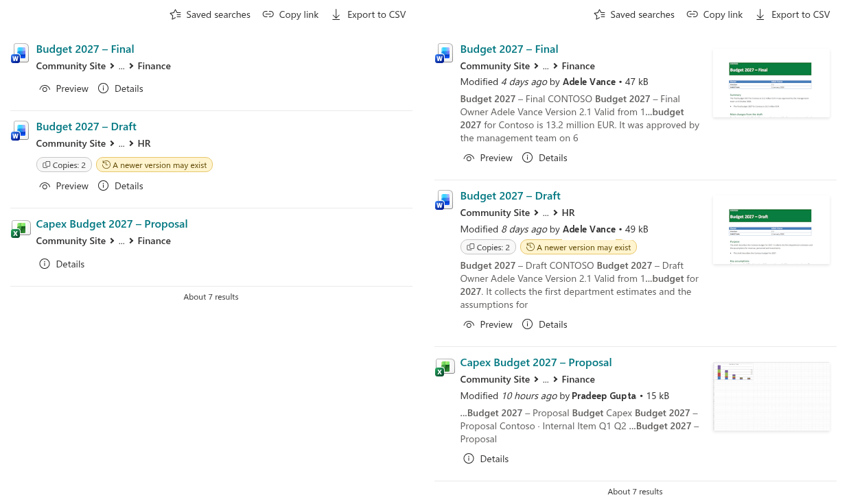Show Details for Budget 2027 – Draft, thumbnail pane
The image size is (851, 504).
pos(545,324)
